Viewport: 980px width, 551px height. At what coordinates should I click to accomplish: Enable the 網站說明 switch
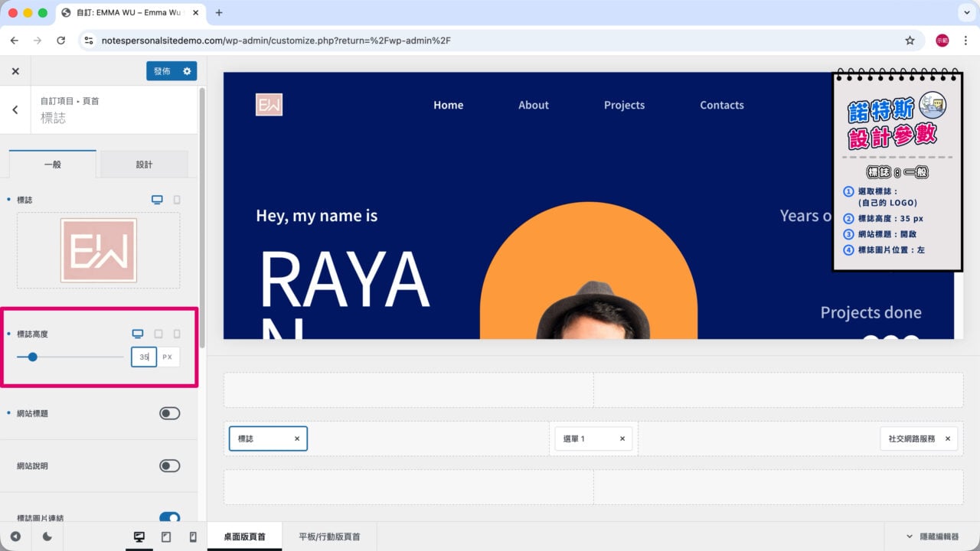click(x=169, y=465)
